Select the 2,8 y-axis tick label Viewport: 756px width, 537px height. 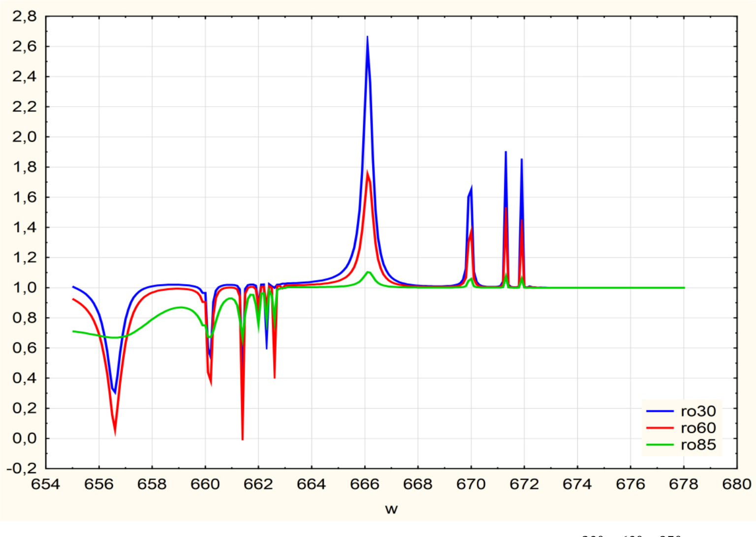point(25,17)
